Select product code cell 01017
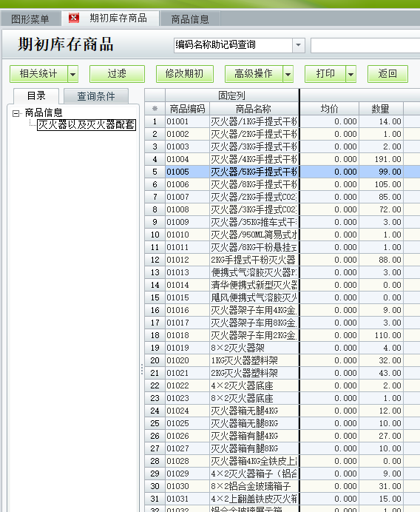This screenshot has width=420, height=512. pos(187,323)
